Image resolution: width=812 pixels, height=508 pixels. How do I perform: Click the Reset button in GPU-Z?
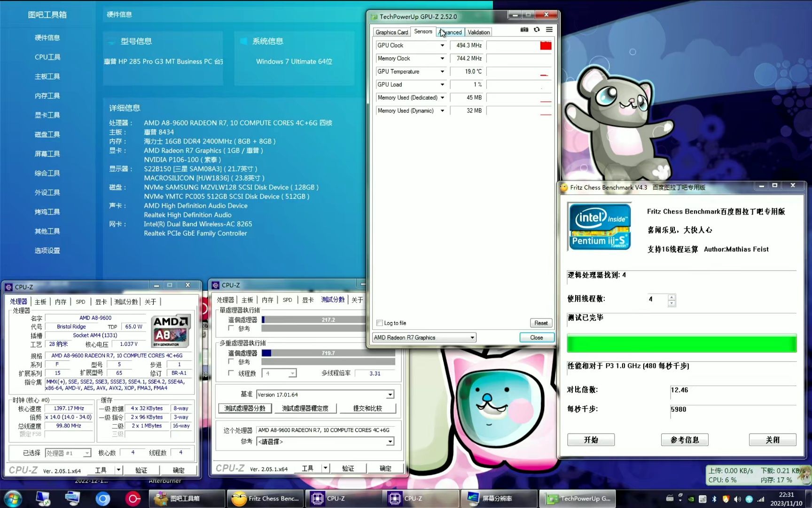pos(541,323)
